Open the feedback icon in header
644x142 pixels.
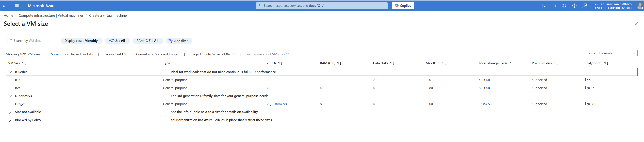(x=585, y=6)
